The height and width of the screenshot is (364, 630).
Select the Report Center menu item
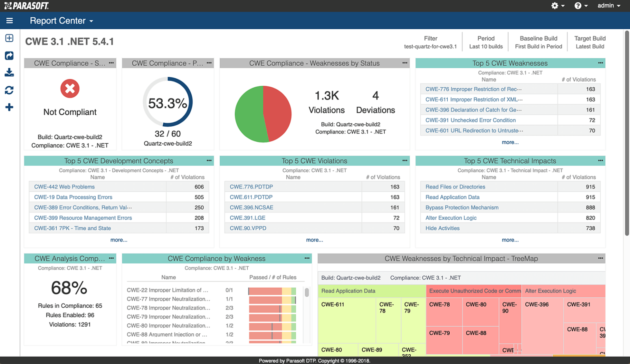[x=57, y=20]
